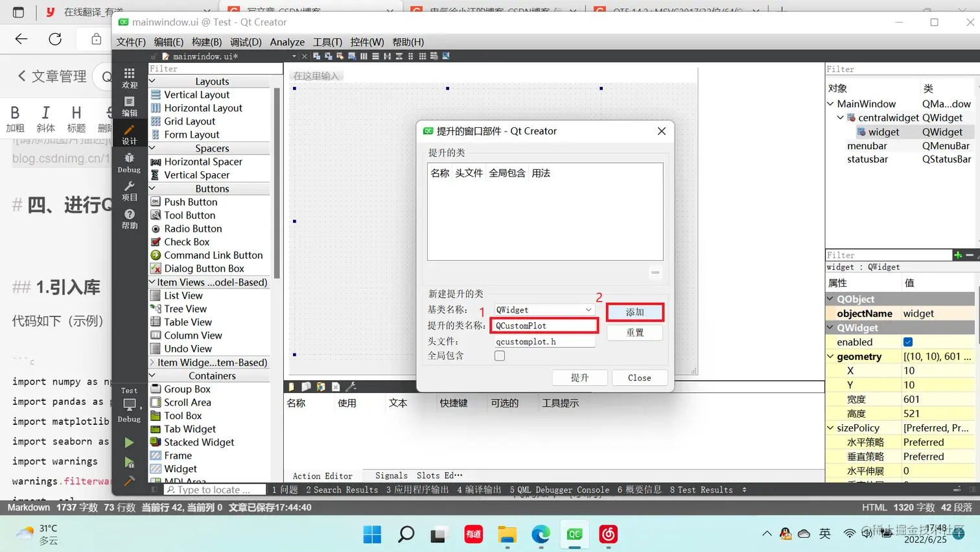Viewport: 980px width, 552px height.
Task: Switch to the 编辑 (Edit) mode
Action: (x=130, y=106)
